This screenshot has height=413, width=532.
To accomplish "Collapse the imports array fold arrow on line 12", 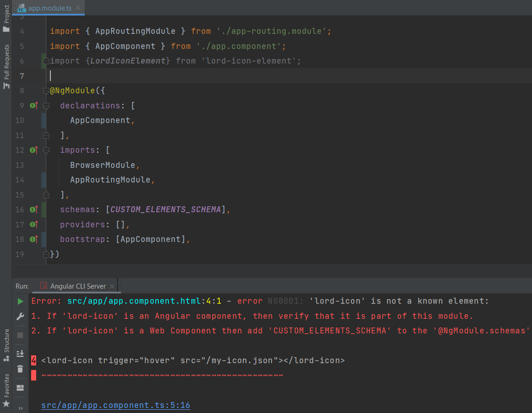I will tap(45, 150).
